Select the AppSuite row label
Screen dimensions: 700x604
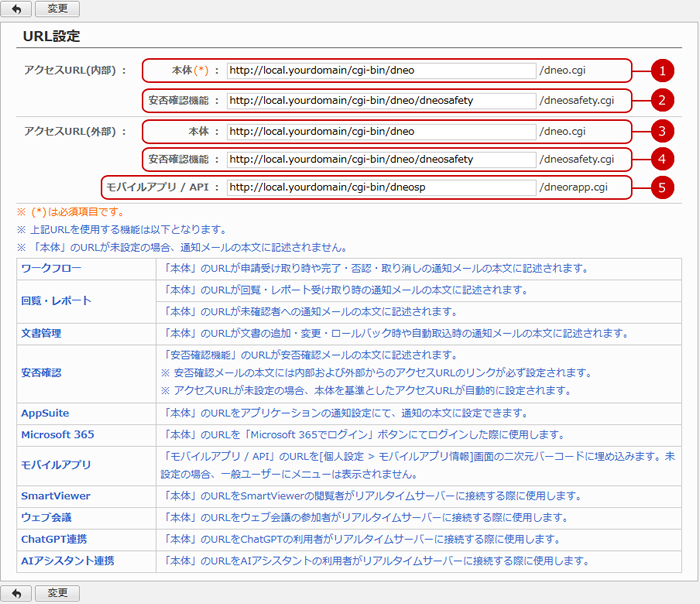pos(46,413)
